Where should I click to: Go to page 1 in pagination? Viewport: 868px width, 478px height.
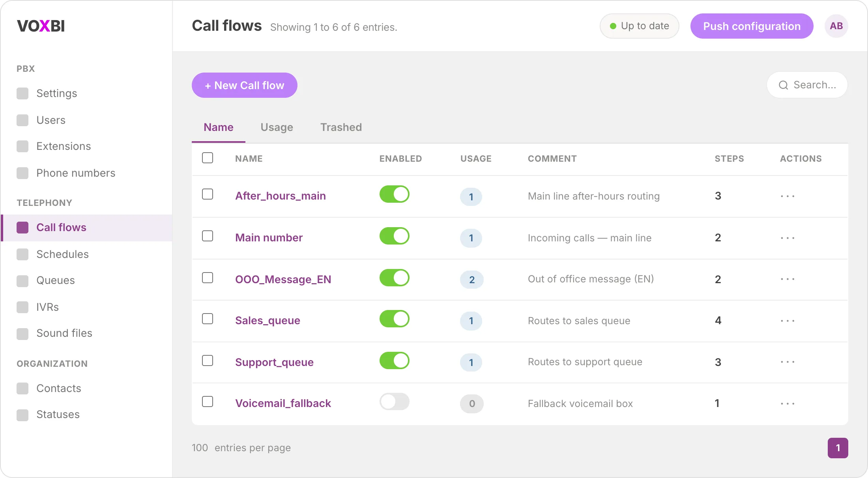point(838,448)
